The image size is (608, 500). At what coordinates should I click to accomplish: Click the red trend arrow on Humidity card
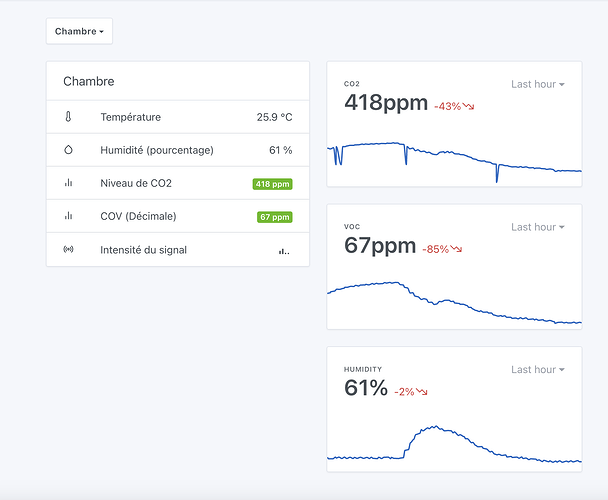422,392
